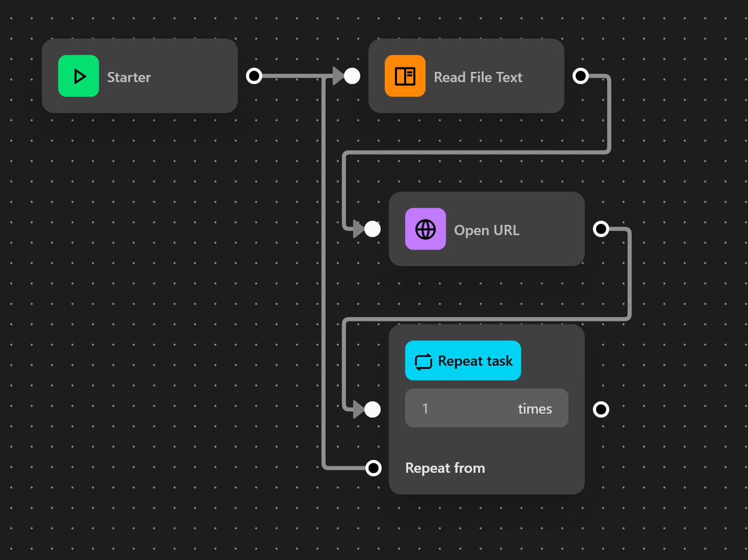Select the Read File Text block label
The width and height of the screenshot is (748, 560).
[x=478, y=77]
